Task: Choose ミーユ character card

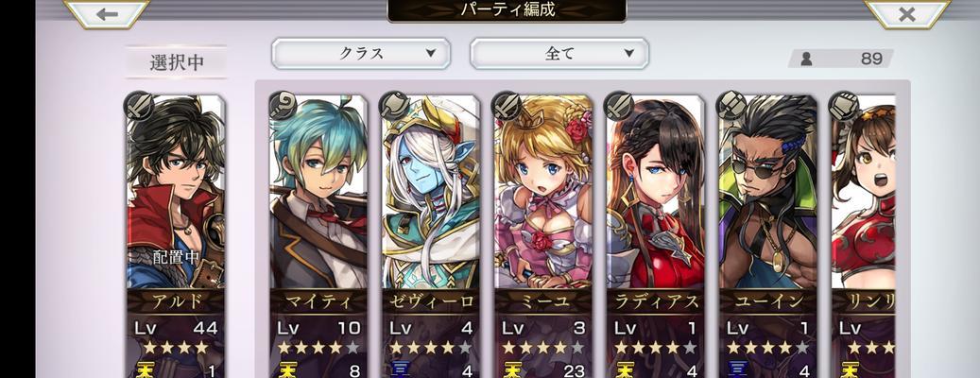Action: [x=543, y=236]
